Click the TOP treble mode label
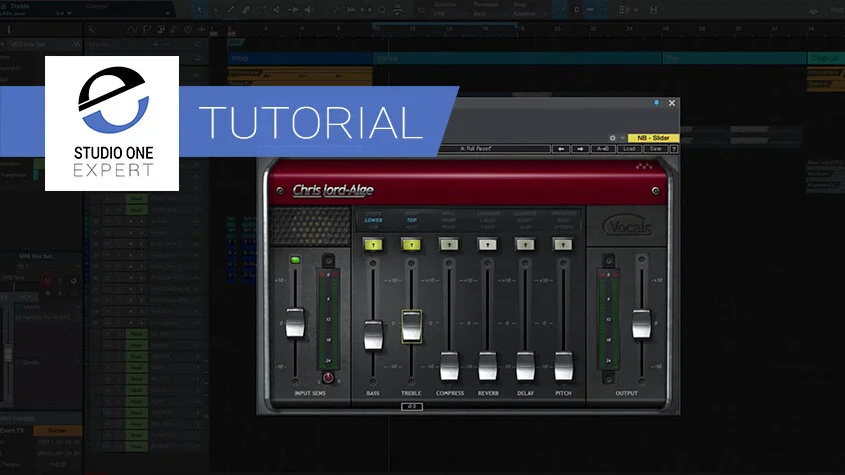Viewport: 845px width, 475px height. [x=412, y=220]
